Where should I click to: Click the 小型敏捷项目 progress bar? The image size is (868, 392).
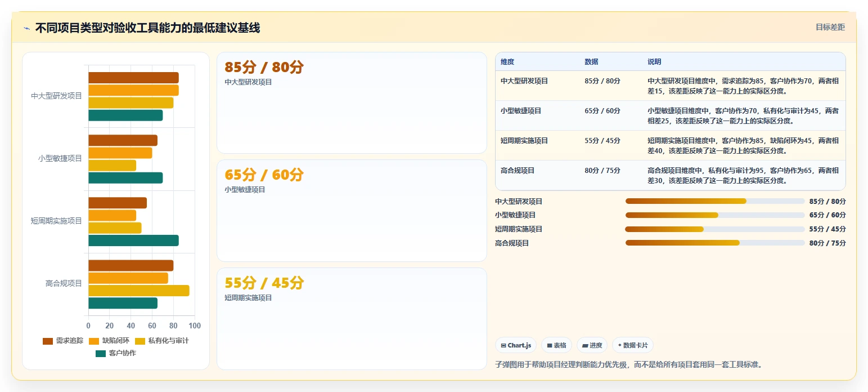click(715, 215)
